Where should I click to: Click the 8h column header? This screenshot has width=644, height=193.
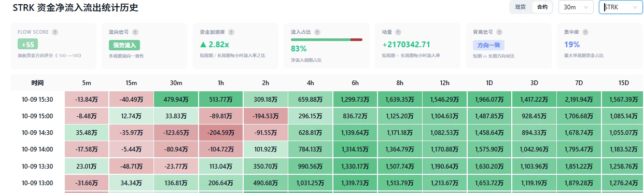tap(400, 83)
